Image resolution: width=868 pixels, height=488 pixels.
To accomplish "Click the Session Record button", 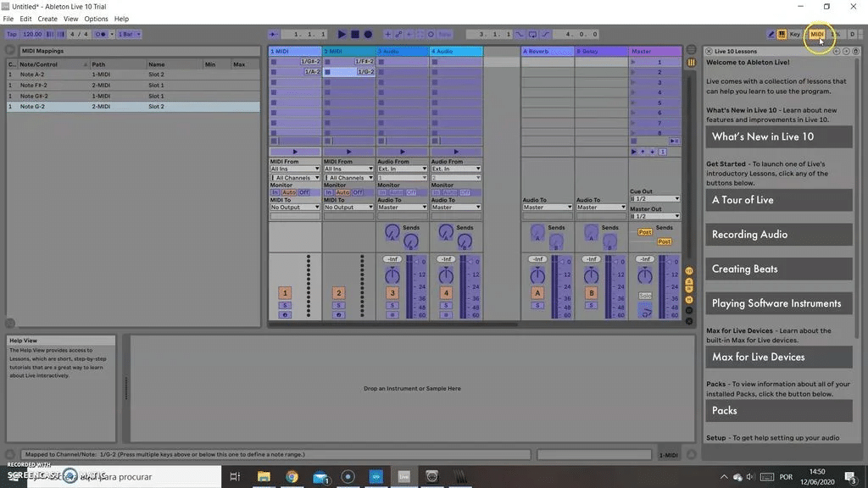I will click(x=429, y=34).
